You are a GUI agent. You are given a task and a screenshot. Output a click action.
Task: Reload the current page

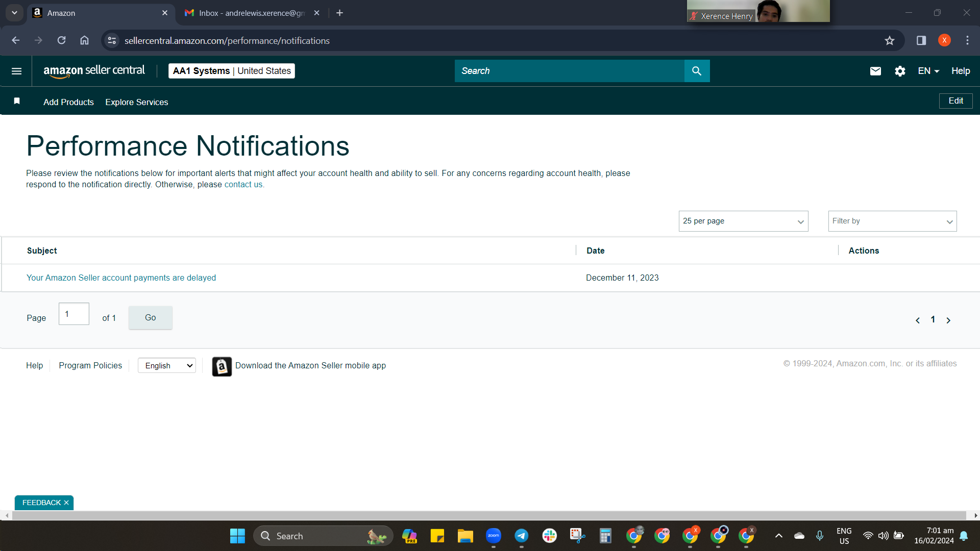click(61, 40)
